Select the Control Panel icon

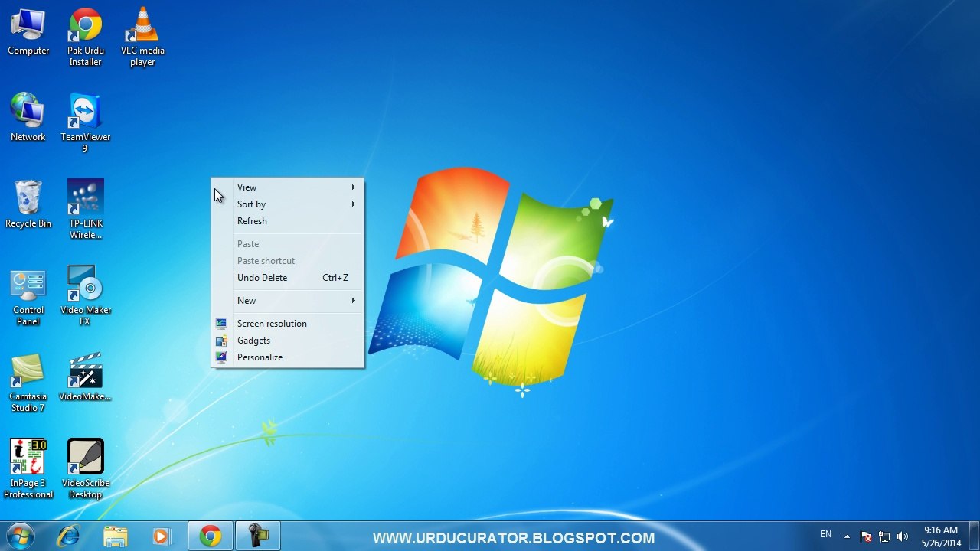pos(28,296)
